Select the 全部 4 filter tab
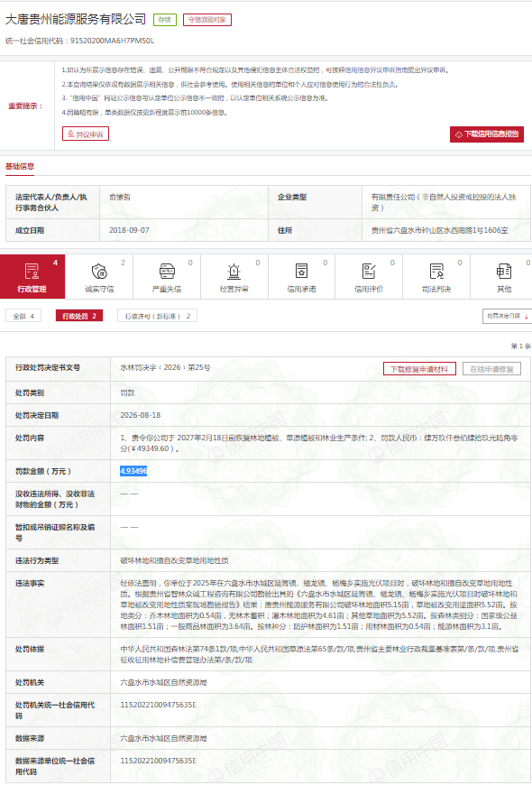532x785 pixels. click(23, 316)
